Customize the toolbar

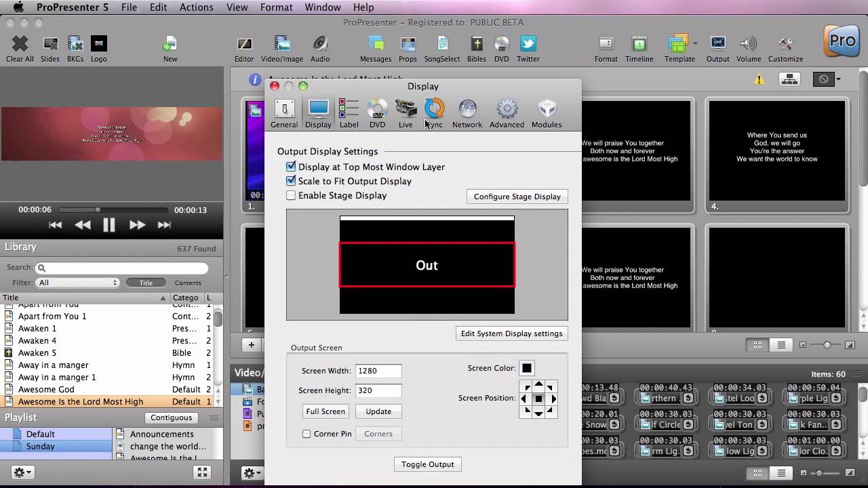[x=786, y=49]
